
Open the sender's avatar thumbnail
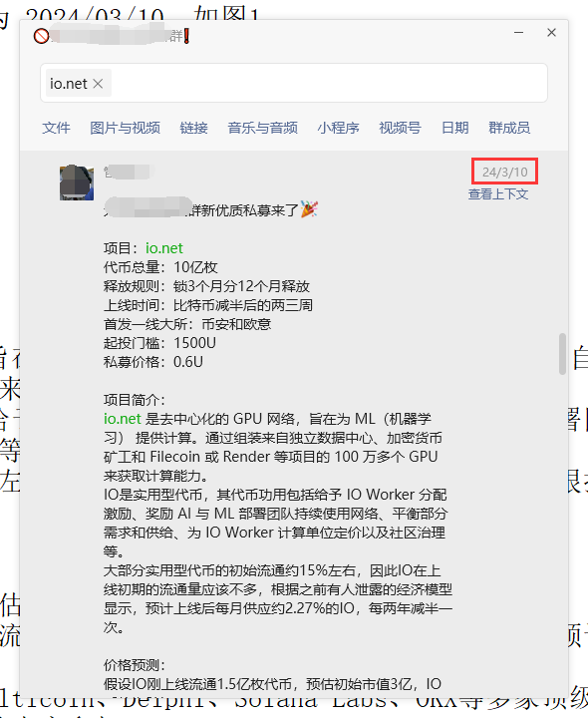(77, 182)
